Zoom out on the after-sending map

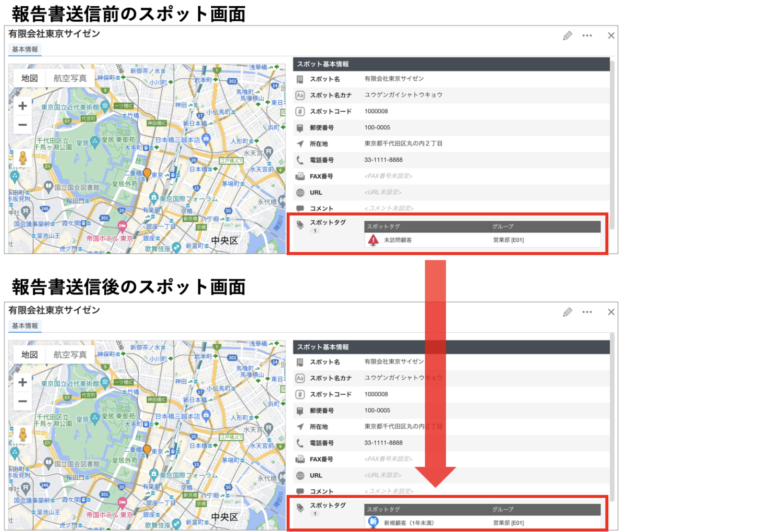click(x=23, y=401)
